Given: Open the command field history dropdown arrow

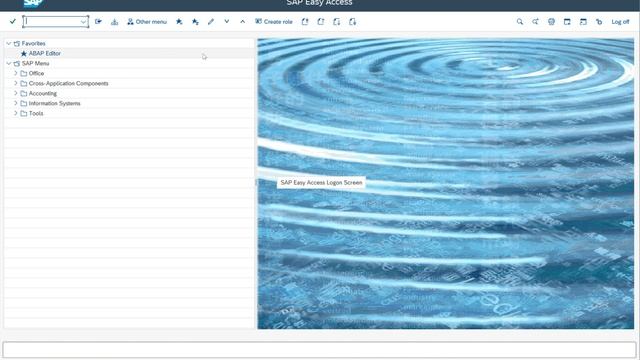Looking at the screenshot, I should click(84, 21).
